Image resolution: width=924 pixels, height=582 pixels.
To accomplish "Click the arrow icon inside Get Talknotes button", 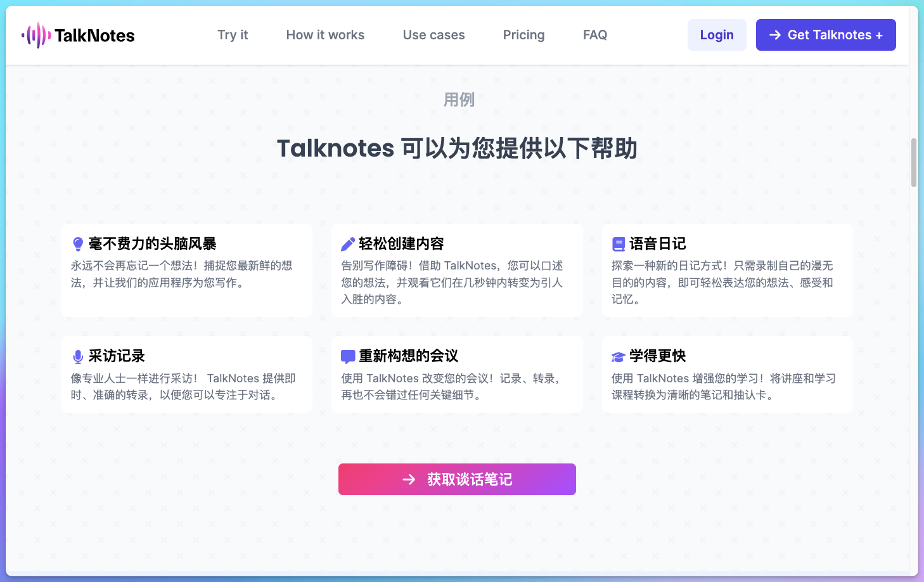I will [x=774, y=36].
